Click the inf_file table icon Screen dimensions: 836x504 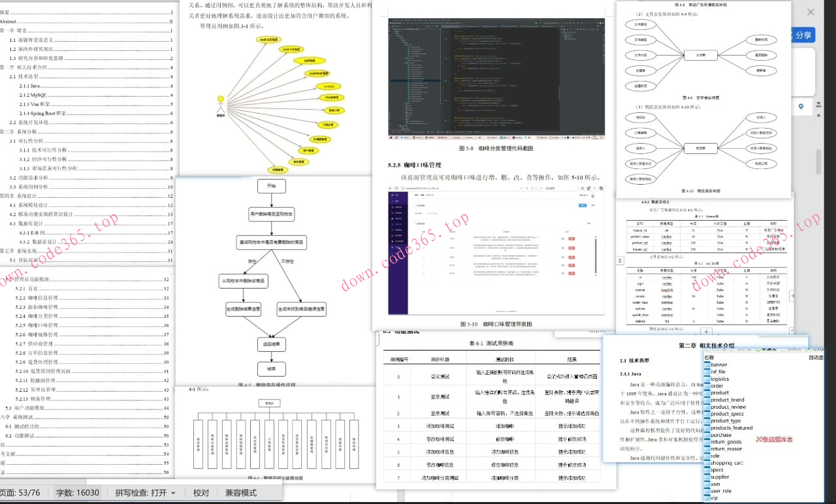[707, 372]
